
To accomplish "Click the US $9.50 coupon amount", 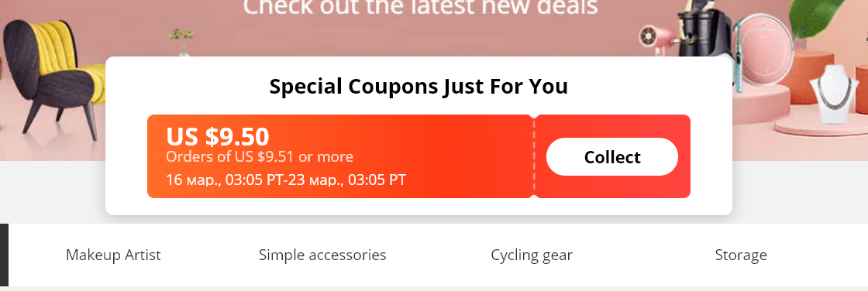I will [x=218, y=136].
